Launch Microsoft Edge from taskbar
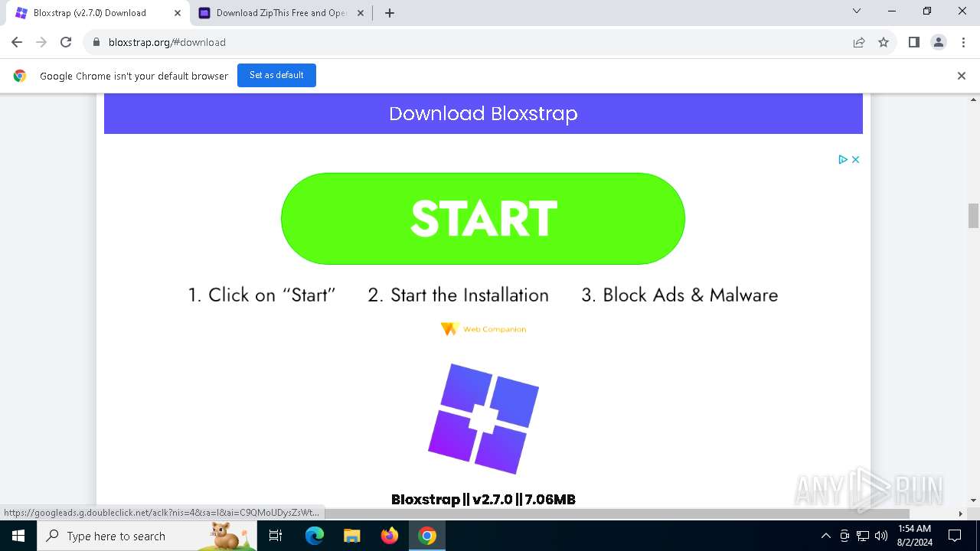The height and width of the screenshot is (551, 980). pos(315,536)
